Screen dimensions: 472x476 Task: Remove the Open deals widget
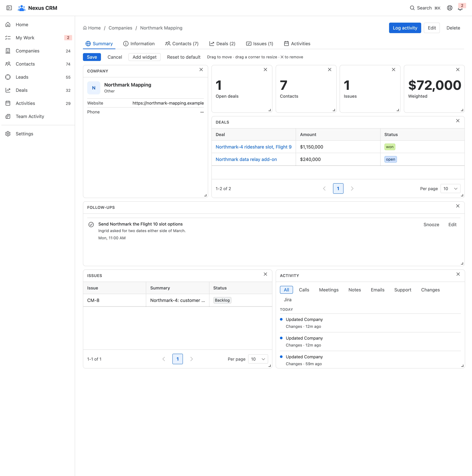[265, 70]
